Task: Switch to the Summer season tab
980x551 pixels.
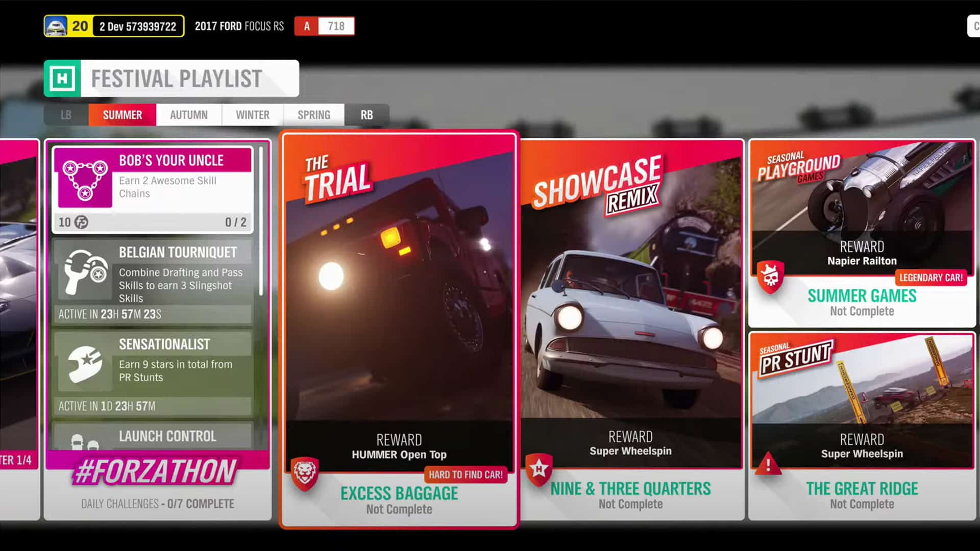Action: tap(122, 115)
